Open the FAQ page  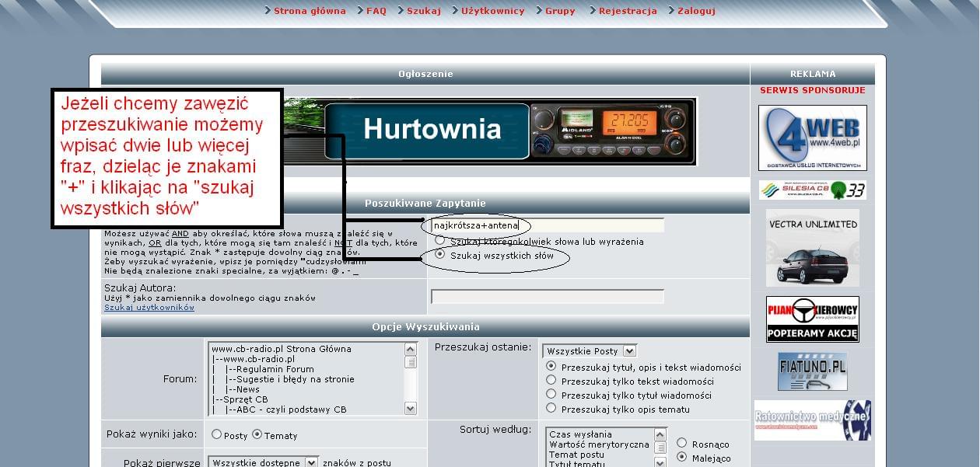(x=376, y=11)
